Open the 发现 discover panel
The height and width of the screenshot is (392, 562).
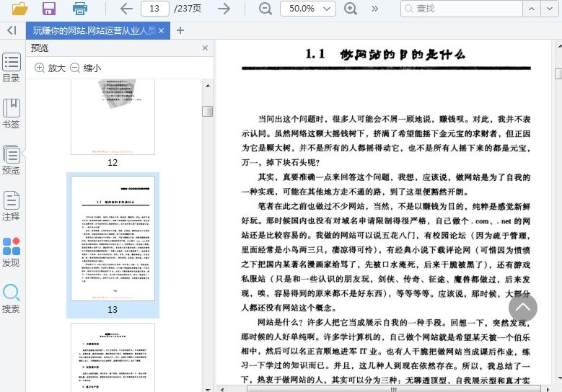click(11, 252)
